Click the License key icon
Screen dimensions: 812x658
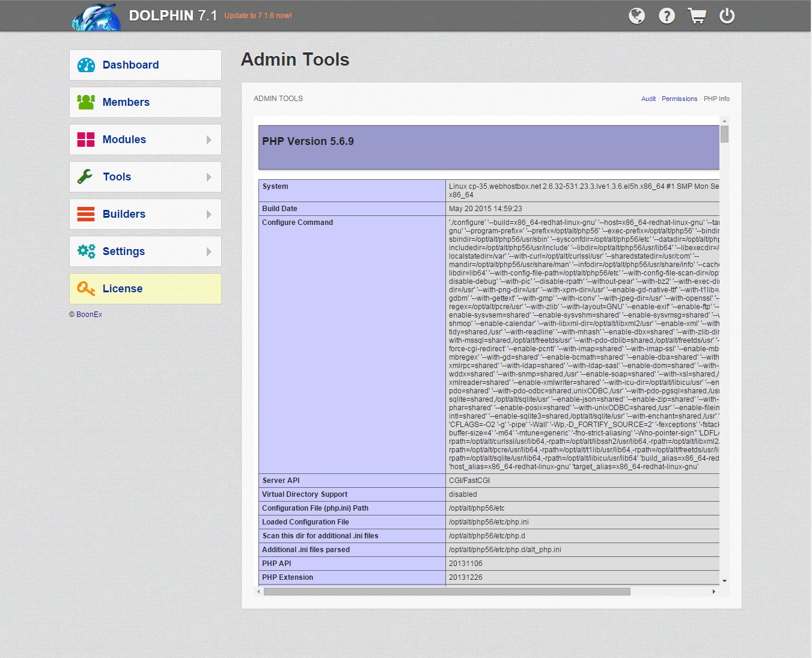(86, 289)
